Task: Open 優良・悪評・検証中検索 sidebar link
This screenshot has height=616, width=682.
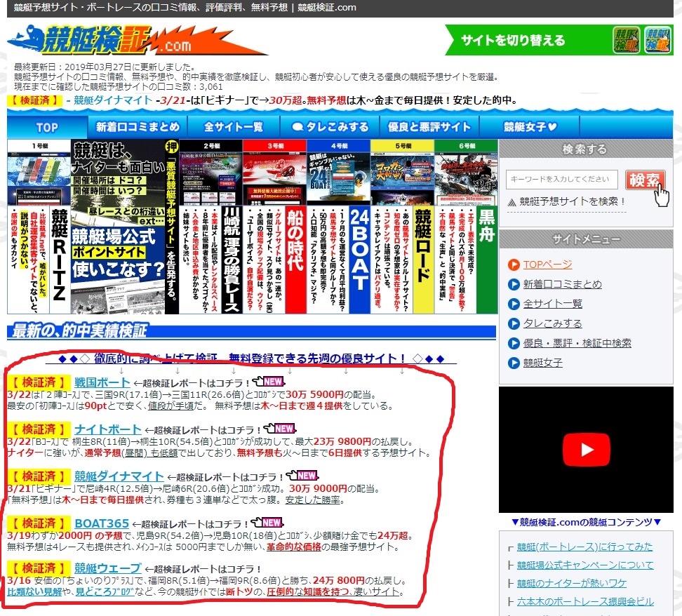Action: (577, 343)
